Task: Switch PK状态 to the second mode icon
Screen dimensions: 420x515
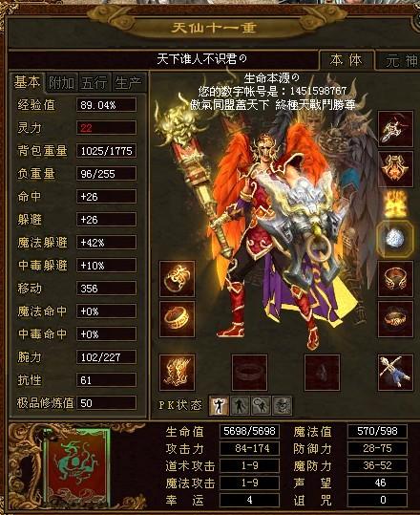Action: 240,406
